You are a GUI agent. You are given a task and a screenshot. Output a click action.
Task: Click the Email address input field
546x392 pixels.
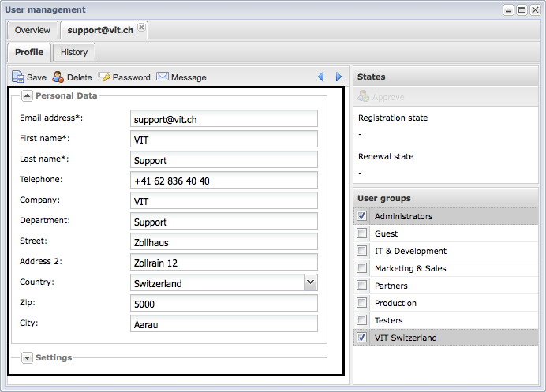224,119
